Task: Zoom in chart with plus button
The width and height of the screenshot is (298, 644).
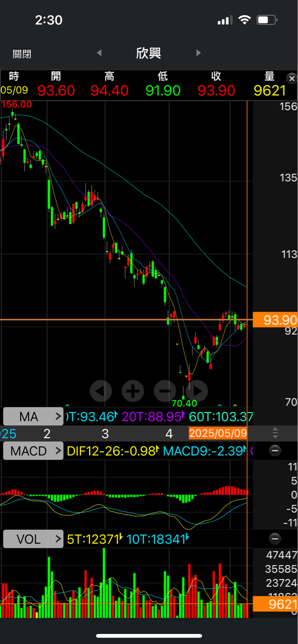Action: pyautogui.click(x=133, y=390)
